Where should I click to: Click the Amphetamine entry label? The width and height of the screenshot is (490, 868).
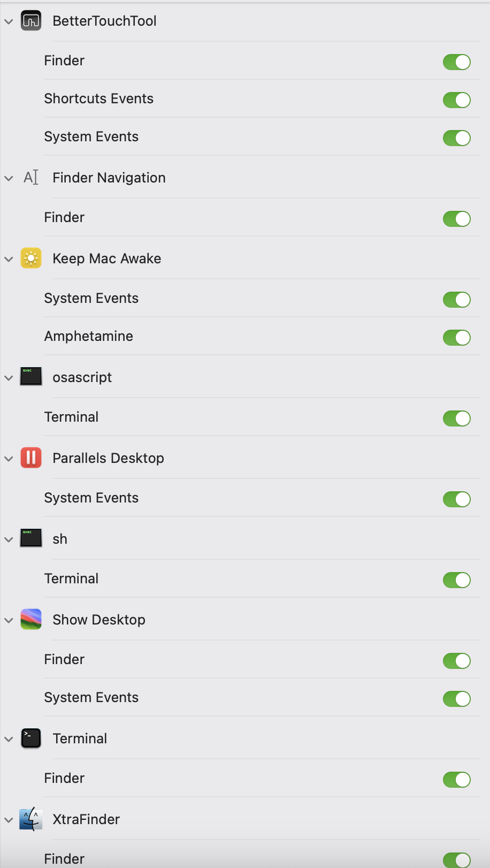click(89, 336)
